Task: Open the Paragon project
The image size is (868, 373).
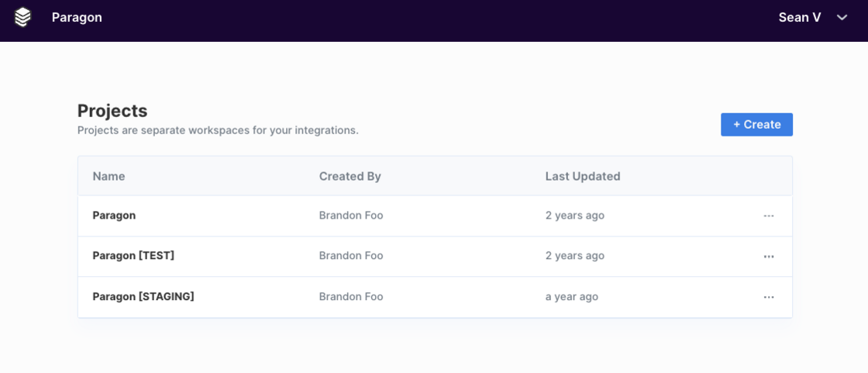Action: 114,216
